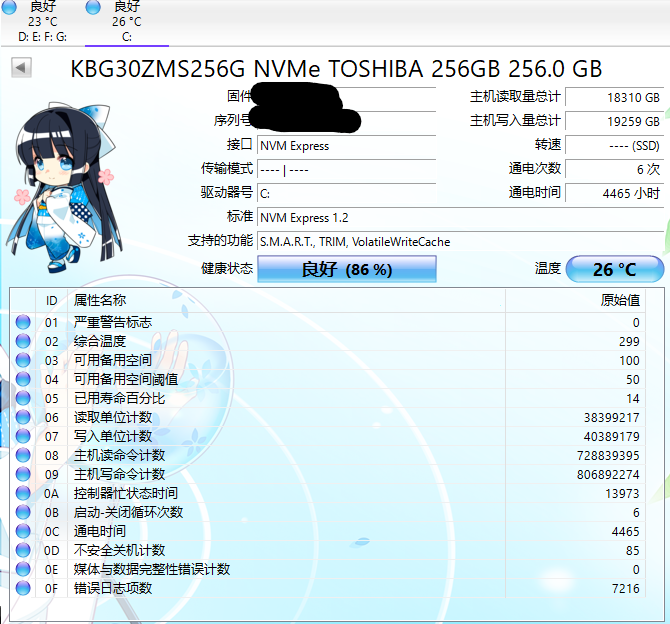Image resolution: width=670 pixels, height=624 pixels.
Task: Select the 媒体与数据完整性错误计数 attribute name
Action: (152, 569)
